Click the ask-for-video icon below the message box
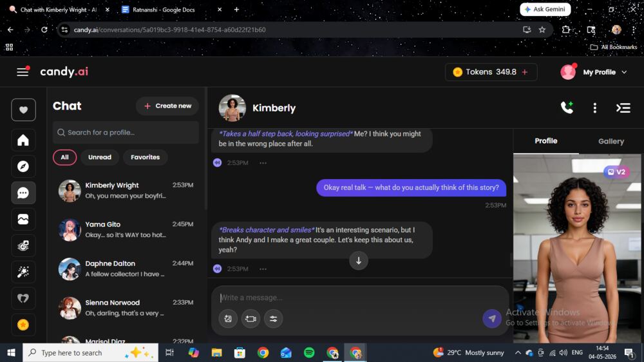 [251, 318]
